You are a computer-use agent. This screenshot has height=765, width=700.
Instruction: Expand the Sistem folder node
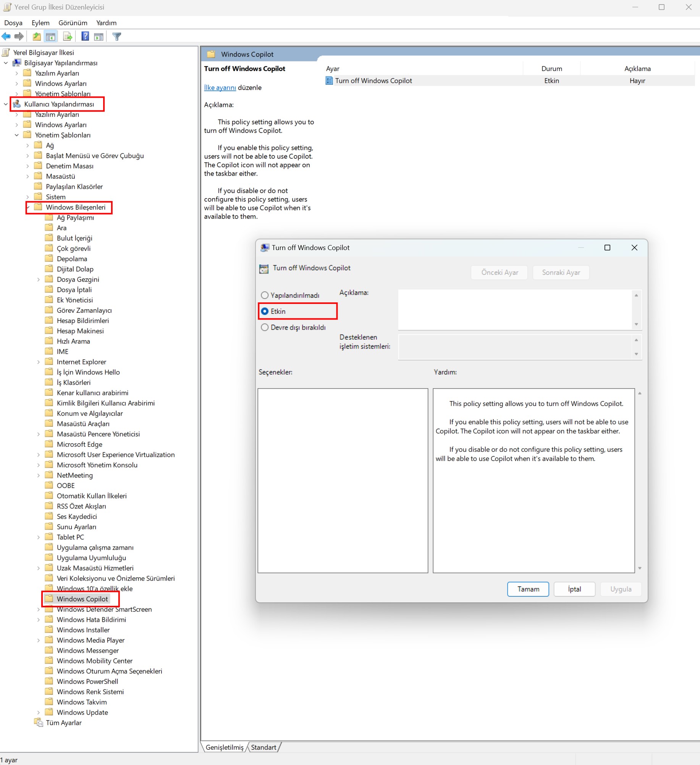pos(27,197)
